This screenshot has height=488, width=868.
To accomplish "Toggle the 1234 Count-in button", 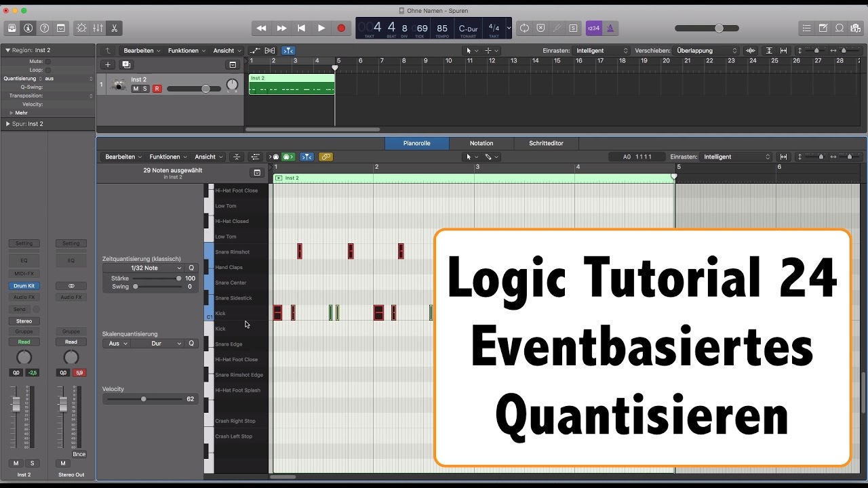I will pos(593,28).
